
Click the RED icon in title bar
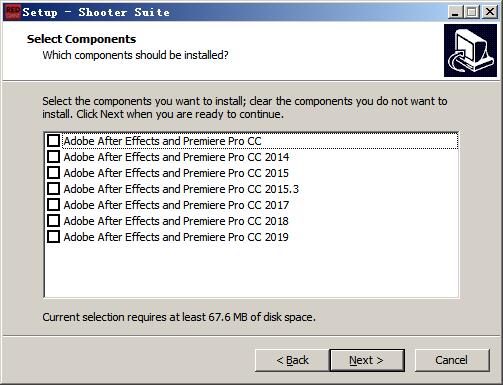coord(13,12)
